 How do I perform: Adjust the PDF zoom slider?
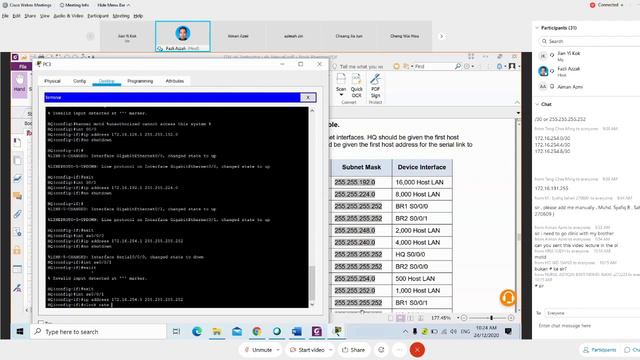pos(491,318)
